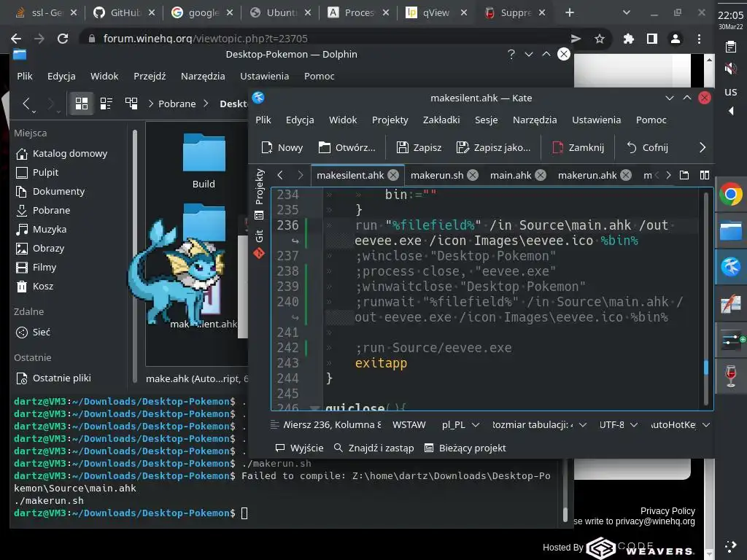Open the tab width dropdown in the status bar
The width and height of the screenshot is (747, 560).
click(539, 425)
